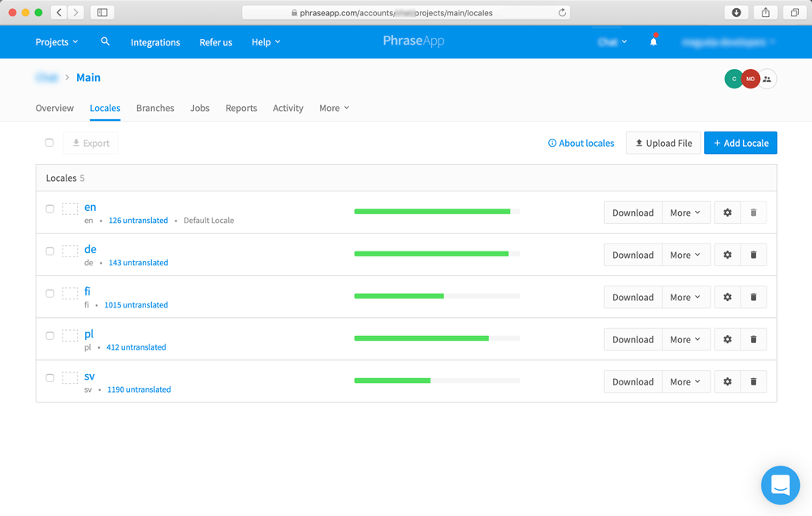Open settings gear for sv locale
Image resolution: width=812 pixels, height=516 pixels.
pyautogui.click(x=728, y=382)
